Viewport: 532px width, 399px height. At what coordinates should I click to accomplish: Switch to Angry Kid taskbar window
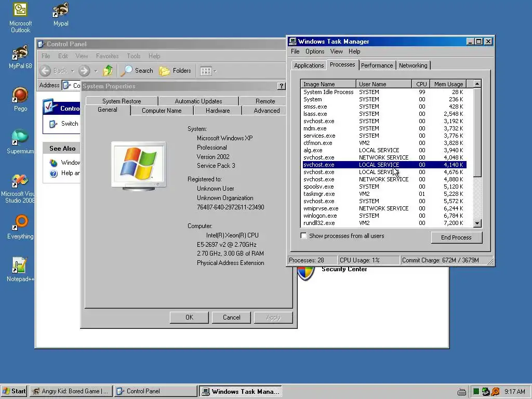click(x=71, y=391)
